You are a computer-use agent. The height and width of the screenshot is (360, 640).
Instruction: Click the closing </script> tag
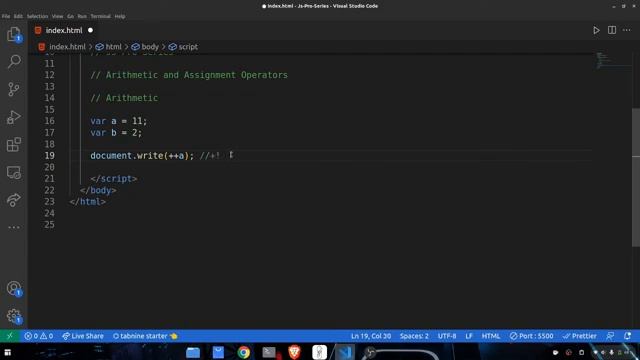(113, 179)
